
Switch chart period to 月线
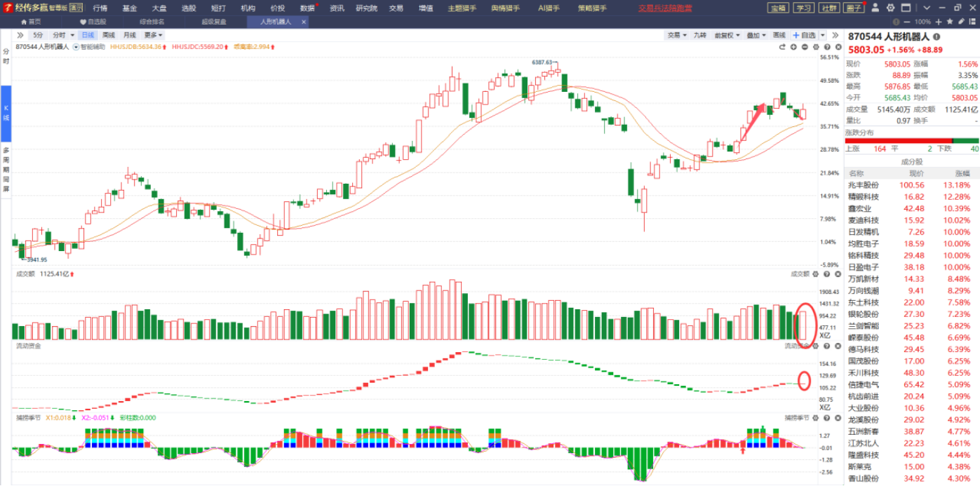click(x=130, y=35)
